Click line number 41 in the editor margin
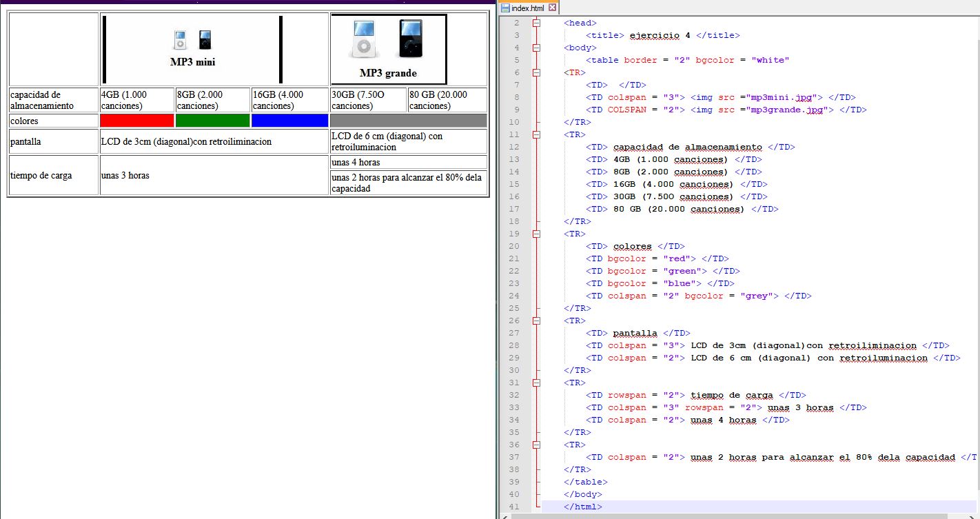 click(x=515, y=507)
